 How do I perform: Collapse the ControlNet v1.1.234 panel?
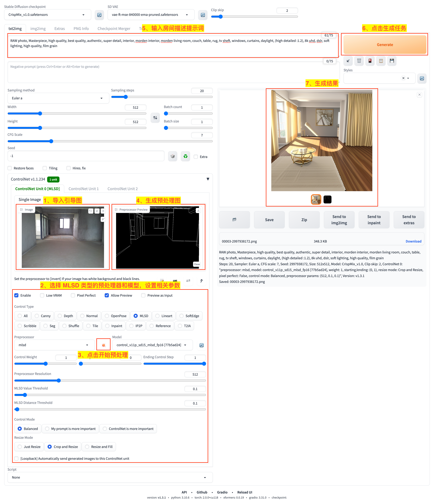[208, 179]
